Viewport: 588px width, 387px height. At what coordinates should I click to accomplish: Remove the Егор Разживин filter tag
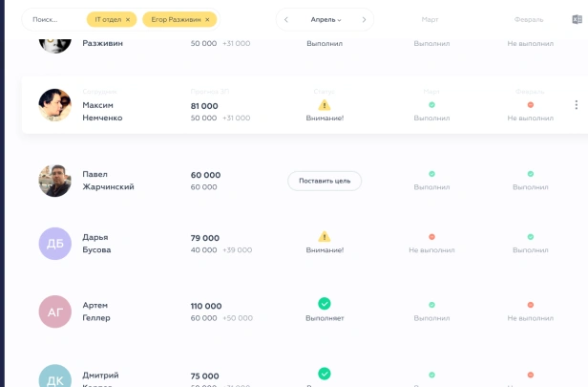(207, 19)
